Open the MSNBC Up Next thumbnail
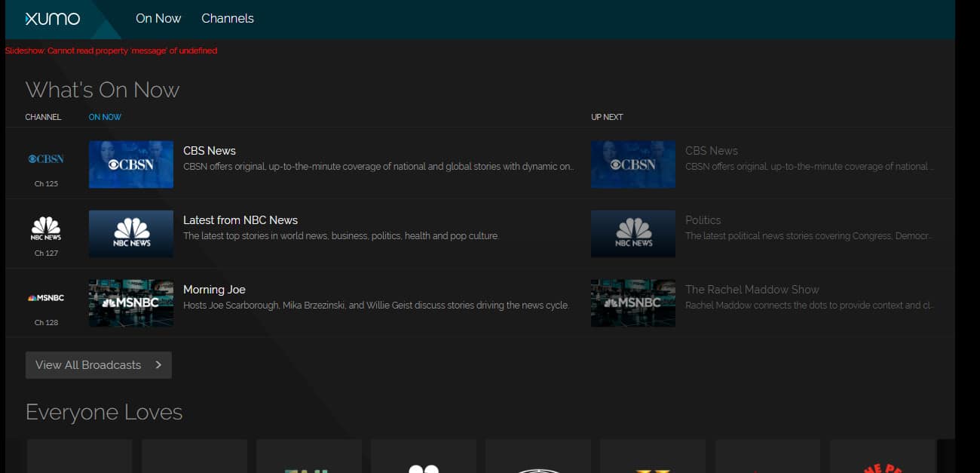This screenshot has width=980, height=473. [633, 303]
